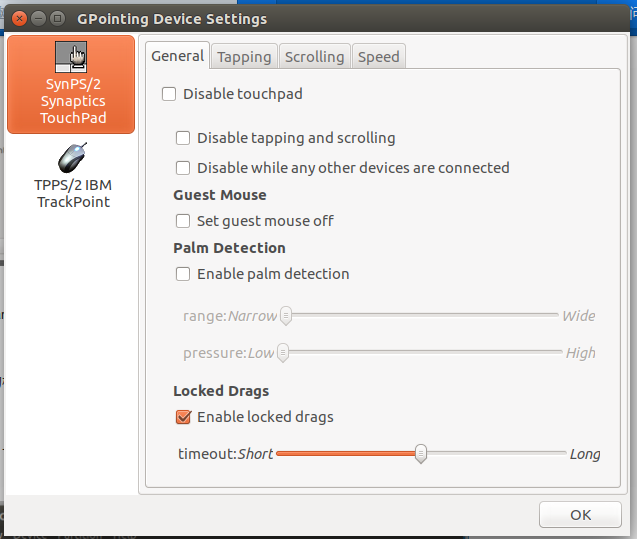The image size is (637, 539).
Task: Enable Disable tapping and scrolling option
Action: 183,138
